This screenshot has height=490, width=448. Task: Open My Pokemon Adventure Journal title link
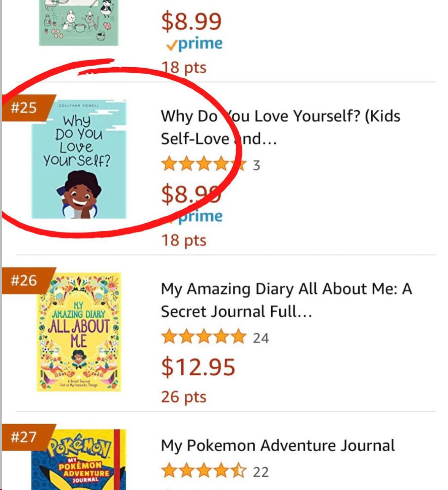[278, 446]
